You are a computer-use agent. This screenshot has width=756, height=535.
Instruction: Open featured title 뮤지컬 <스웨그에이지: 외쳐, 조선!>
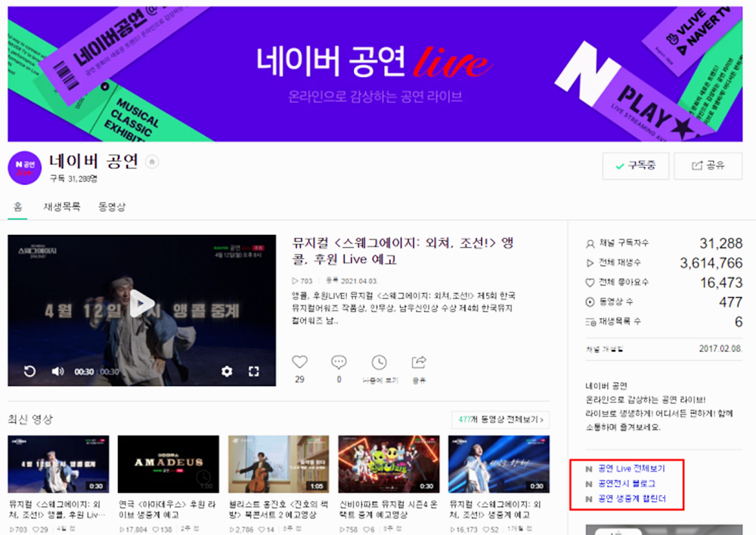click(x=403, y=251)
